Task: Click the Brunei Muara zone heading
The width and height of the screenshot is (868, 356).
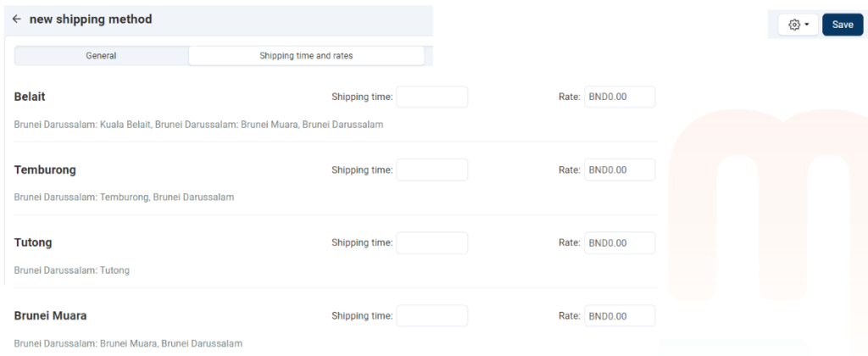Action: tap(50, 315)
